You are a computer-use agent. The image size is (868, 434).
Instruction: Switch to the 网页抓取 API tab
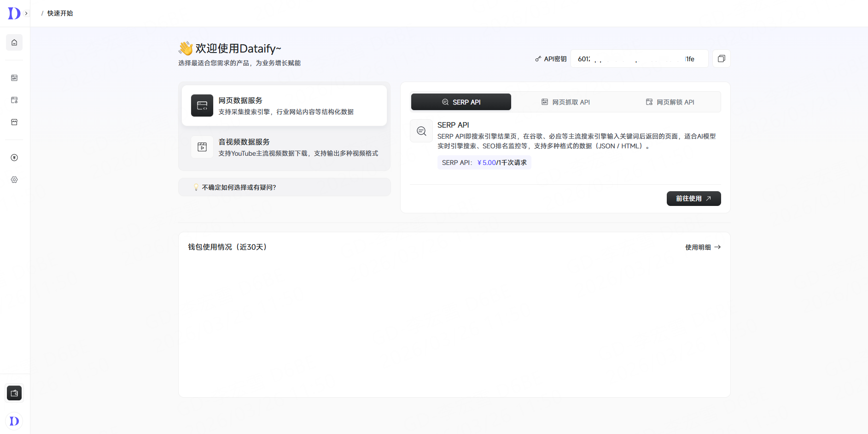click(x=565, y=102)
